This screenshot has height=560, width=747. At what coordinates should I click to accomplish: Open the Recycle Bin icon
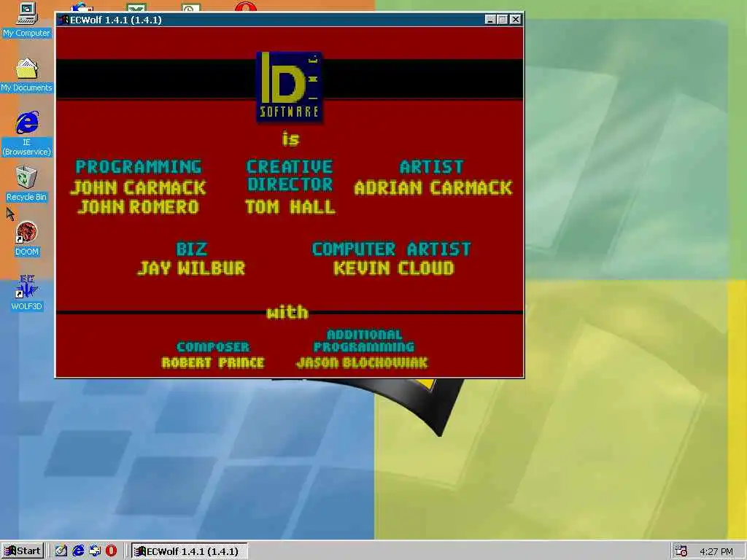click(x=27, y=183)
